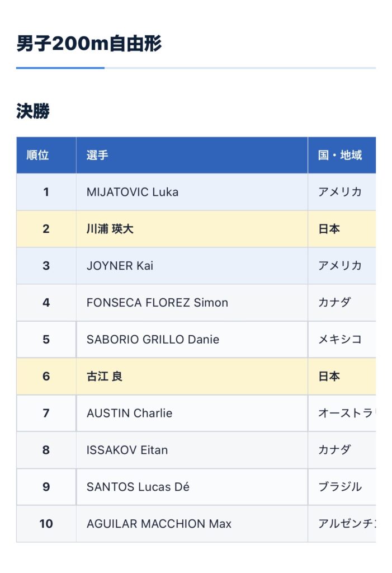Click FONSECA FLOREZ Simon entry
This screenshot has height=573, width=392.
[x=157, y=303]
